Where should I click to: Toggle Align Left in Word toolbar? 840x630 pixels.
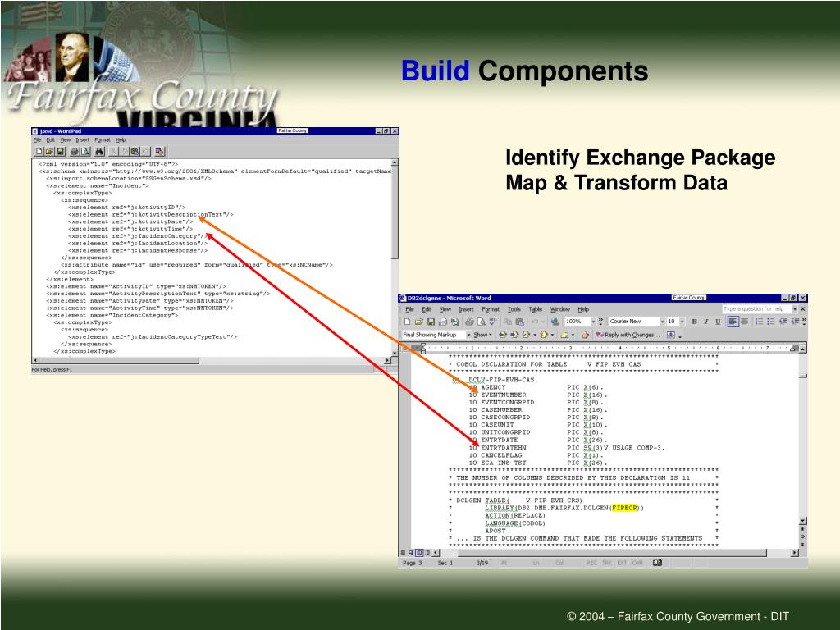click(733, 322)
